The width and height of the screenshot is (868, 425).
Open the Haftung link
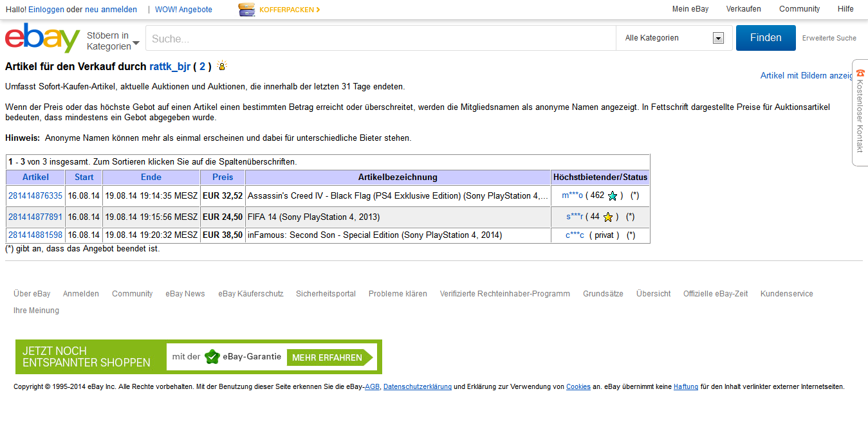(686, 387)
